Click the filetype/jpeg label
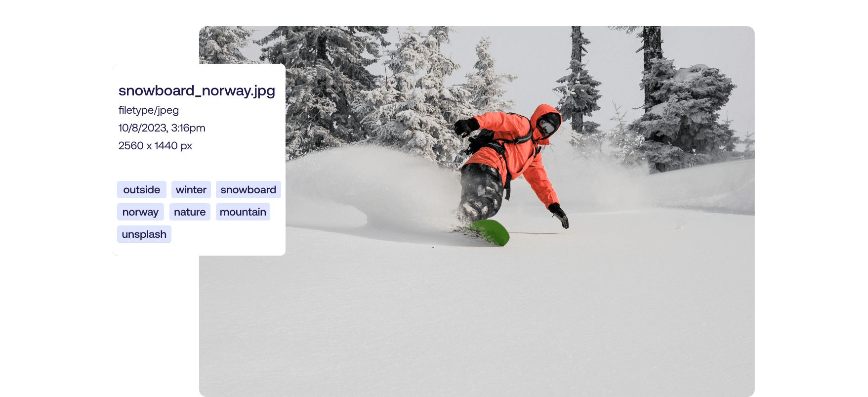 coord(149,110)
